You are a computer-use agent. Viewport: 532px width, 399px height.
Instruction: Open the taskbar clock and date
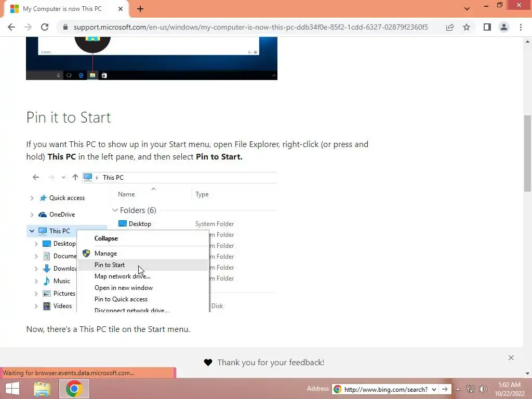click(x=509, y=389)
